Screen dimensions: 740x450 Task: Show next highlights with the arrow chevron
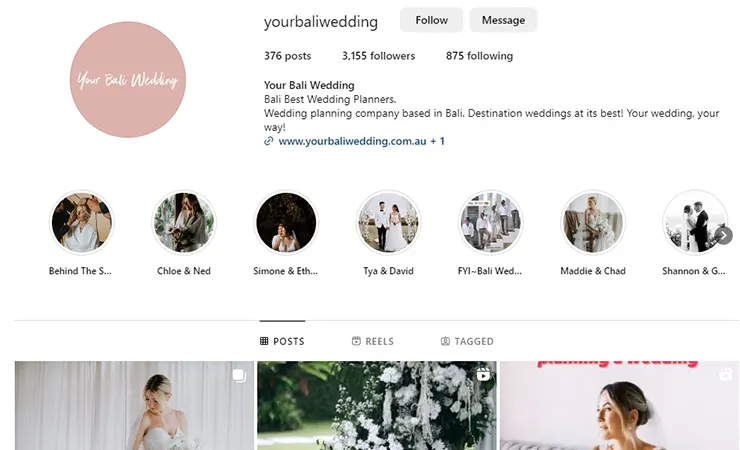[724, 235]
